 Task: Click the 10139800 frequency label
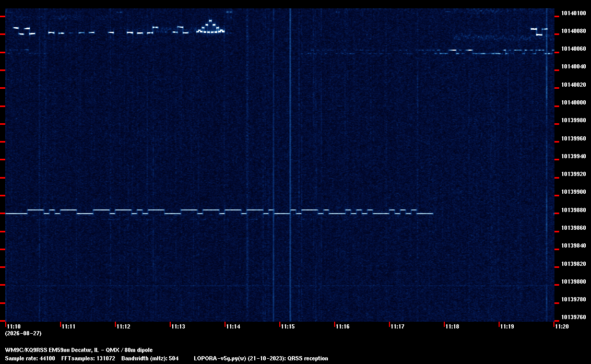point(574,281)
